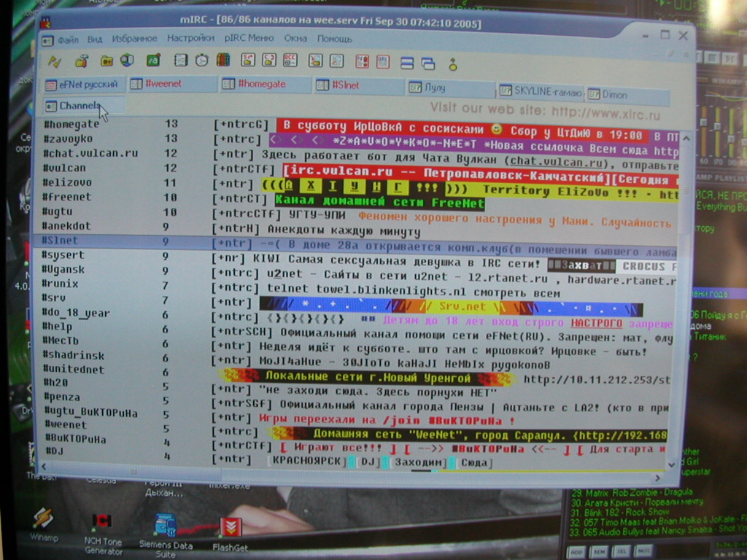Open the DCC options toolbar icon

(290, 60)
